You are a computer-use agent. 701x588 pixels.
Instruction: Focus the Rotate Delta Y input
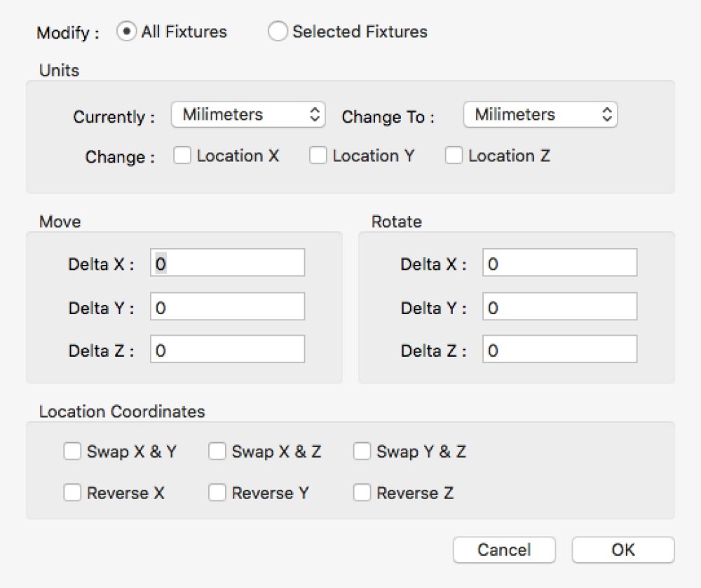[559, 307]
